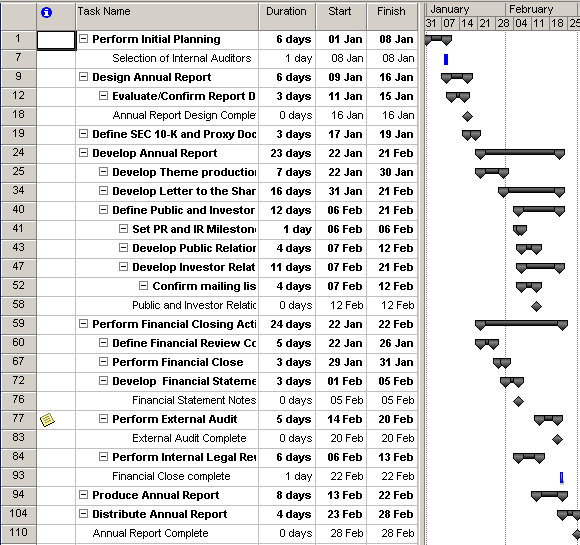The width and height of the screenshot is (580, 545).
Task: Select row header number 59
Action: coord(18,324)
